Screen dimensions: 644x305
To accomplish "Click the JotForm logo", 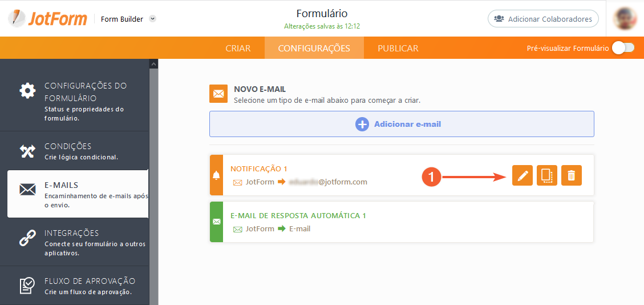I will [x=48, y=18].
